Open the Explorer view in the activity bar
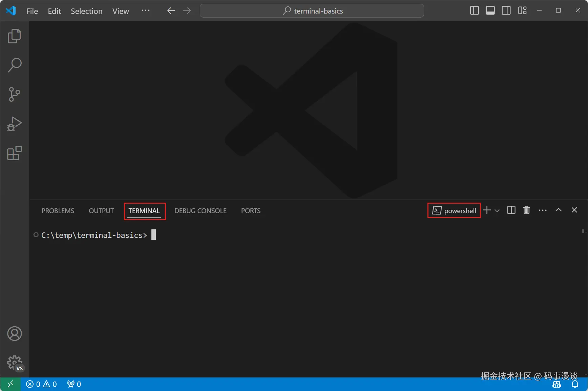 click(x=14, y=36)
